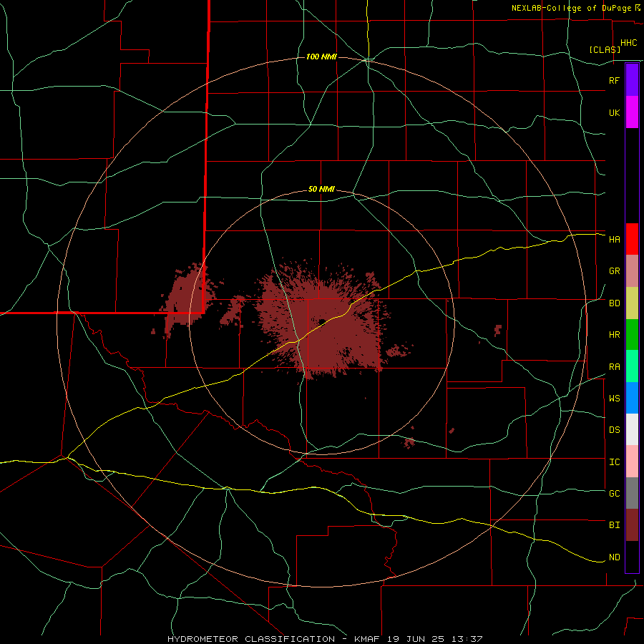Click the "RF" legend label

coord(614,80)
